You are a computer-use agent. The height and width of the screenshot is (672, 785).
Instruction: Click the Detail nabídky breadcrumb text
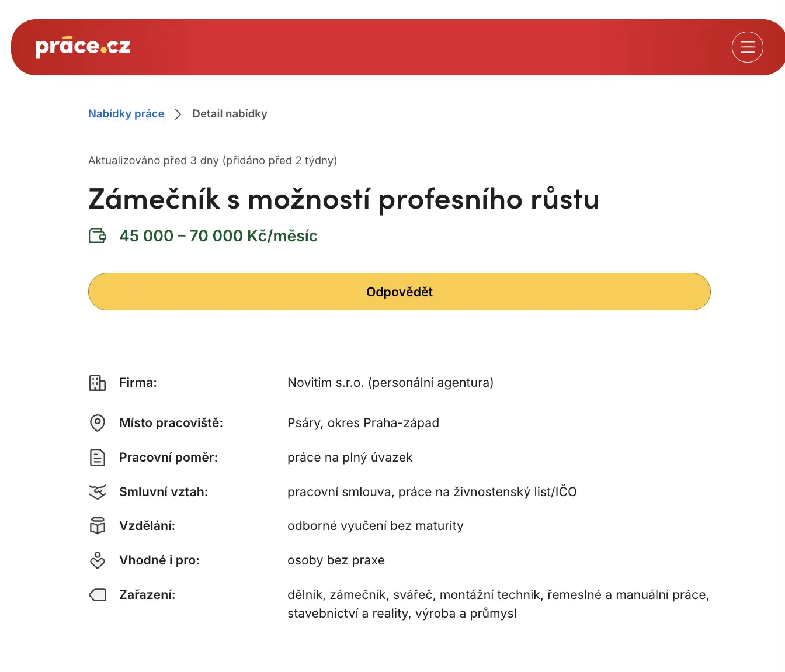tap(230, 114)
